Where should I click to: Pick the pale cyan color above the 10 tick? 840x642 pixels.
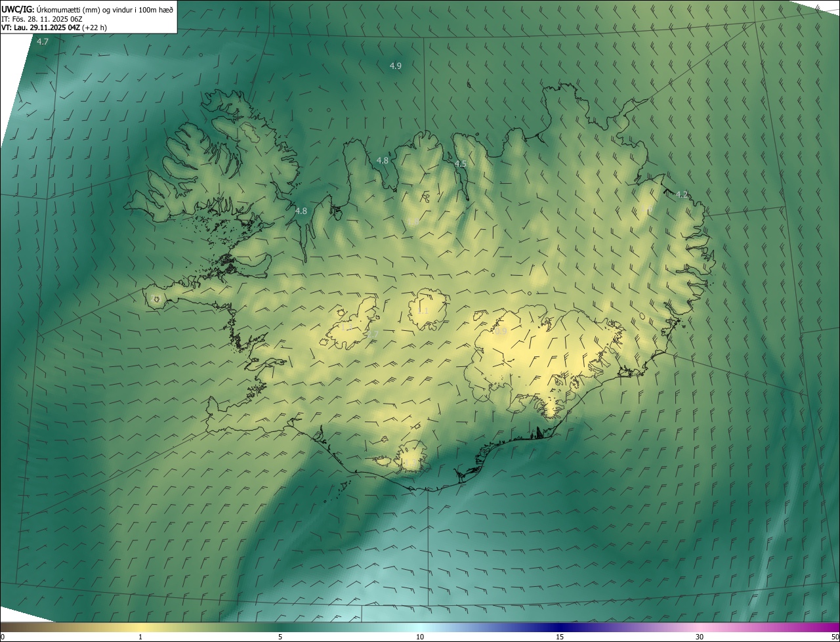pyautogui.click(x=420, y=627)
